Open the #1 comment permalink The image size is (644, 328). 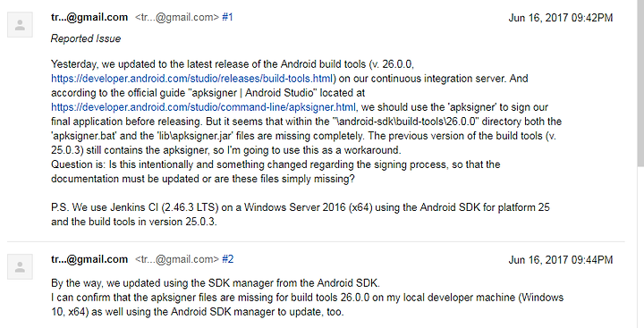(x=227, y=17)
